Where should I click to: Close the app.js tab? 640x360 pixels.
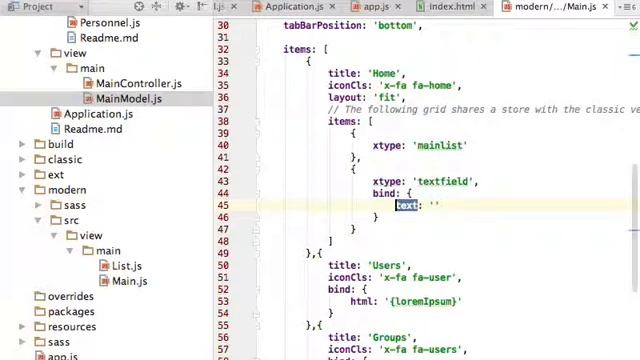[398, 7]
